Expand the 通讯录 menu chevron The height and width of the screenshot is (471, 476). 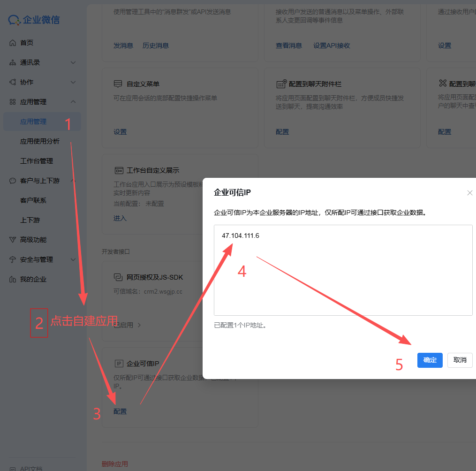tap(73, 62)
